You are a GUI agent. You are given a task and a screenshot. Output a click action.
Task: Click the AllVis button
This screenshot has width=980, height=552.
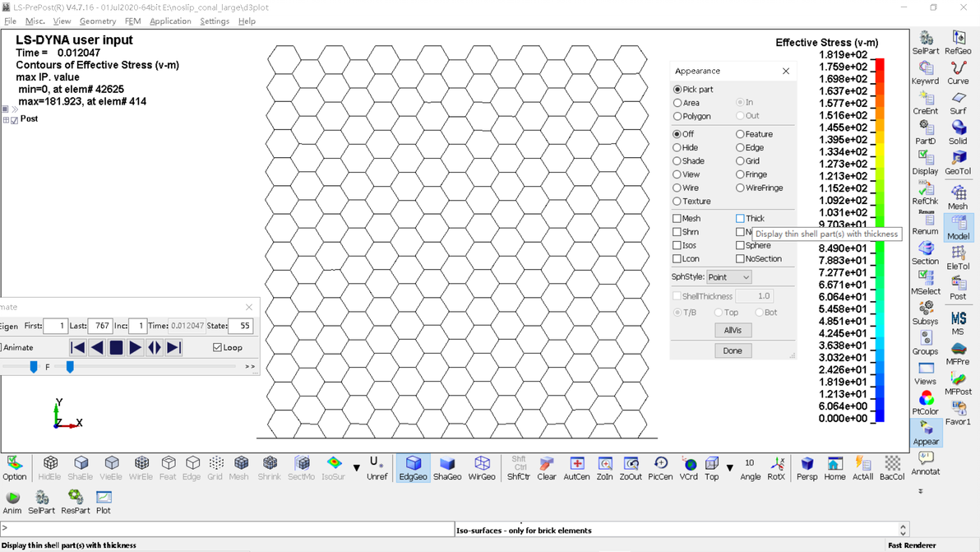pos(733,330)
